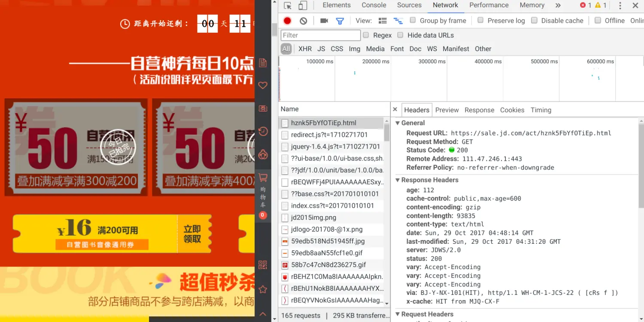Screen dimensions: 644x322
Task: Clear the network log with the ban icon
Action: coord(304,21)
